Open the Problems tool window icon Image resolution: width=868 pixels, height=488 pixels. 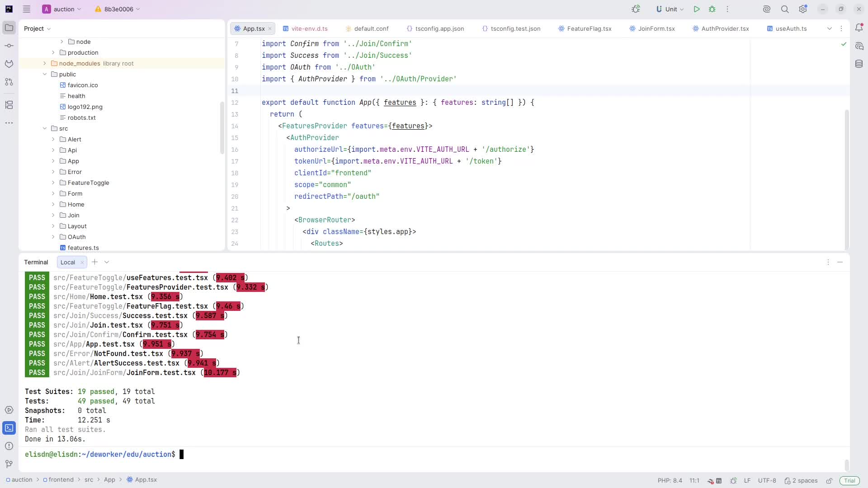pyautogui.click(x=9, y=446)
